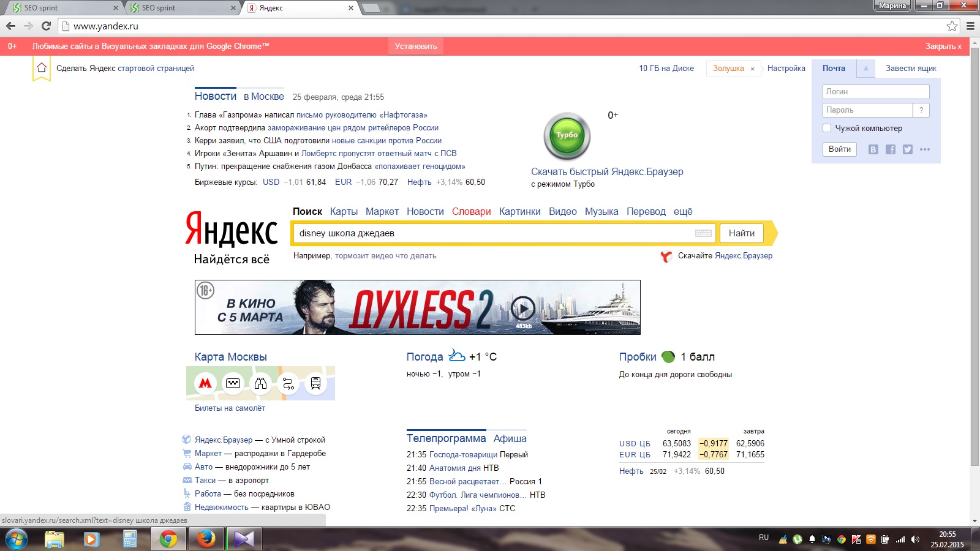The height and width of the screenshot is (551, 980).
Task: Click the example query 'тормозит видео что делать'
Action: (x=386, y=256)
